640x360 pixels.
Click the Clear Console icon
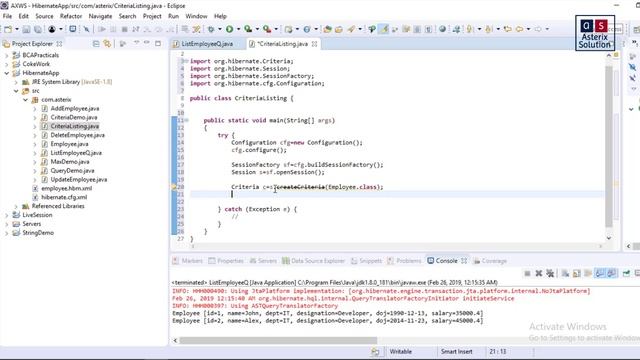pyautogui.click(x=565, y=273)
